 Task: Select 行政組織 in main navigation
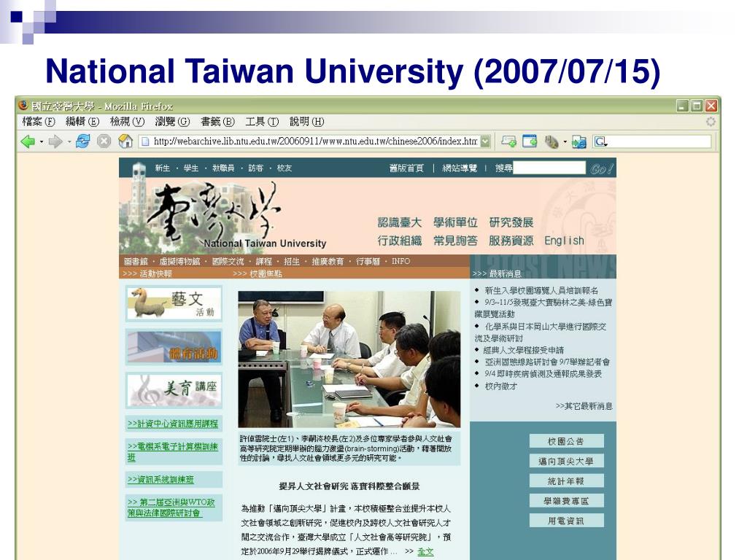(x=399, y=241)
